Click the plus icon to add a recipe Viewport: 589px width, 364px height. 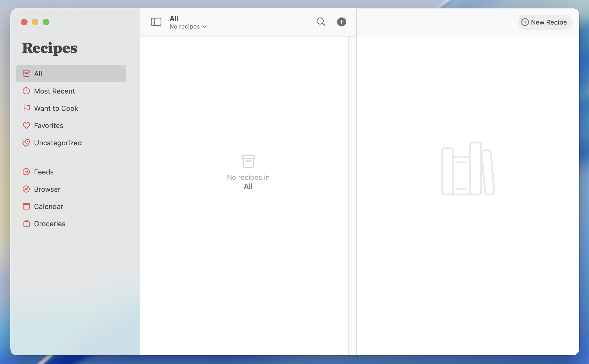(x=341, y=22)
